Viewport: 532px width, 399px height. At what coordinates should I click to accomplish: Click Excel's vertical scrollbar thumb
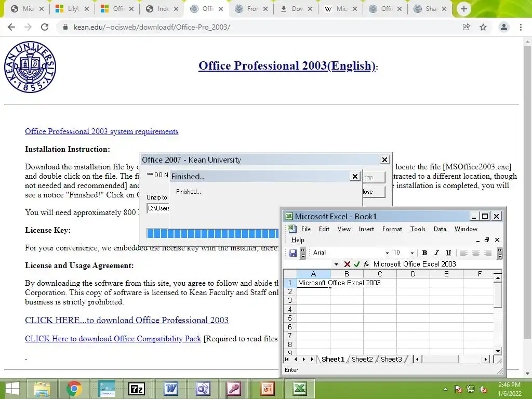497,296
